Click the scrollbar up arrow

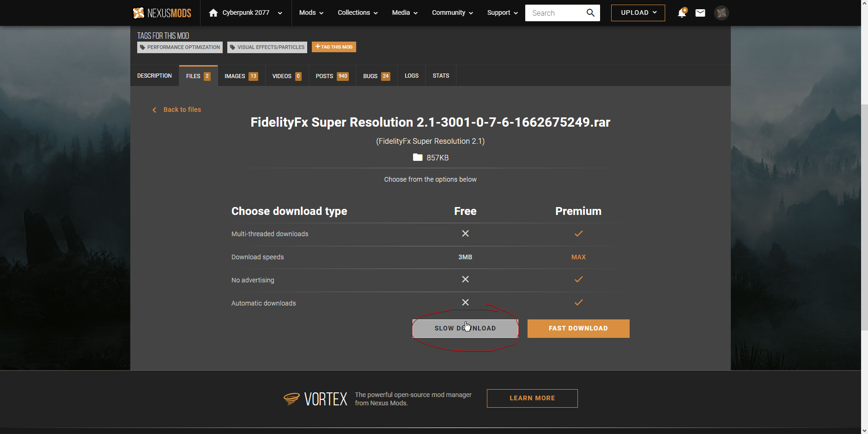tap(864, 4)
